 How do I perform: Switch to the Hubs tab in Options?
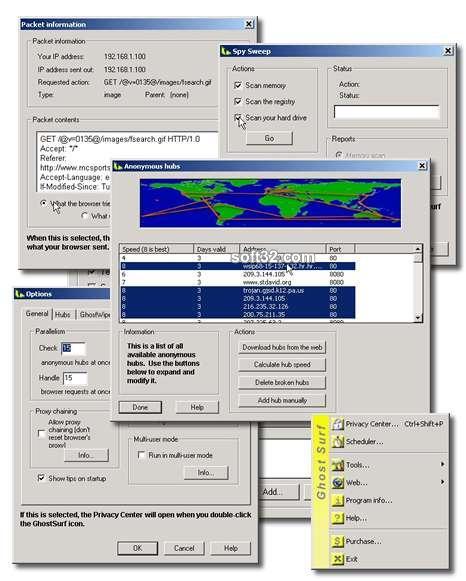63,315
